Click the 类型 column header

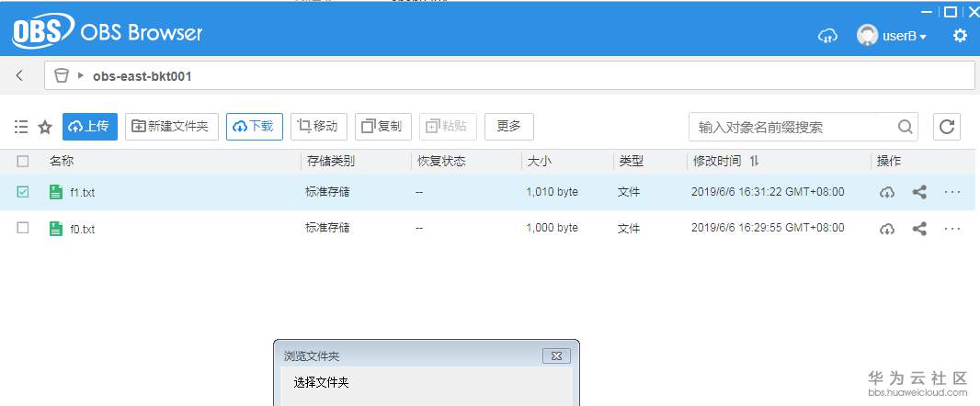632,161
